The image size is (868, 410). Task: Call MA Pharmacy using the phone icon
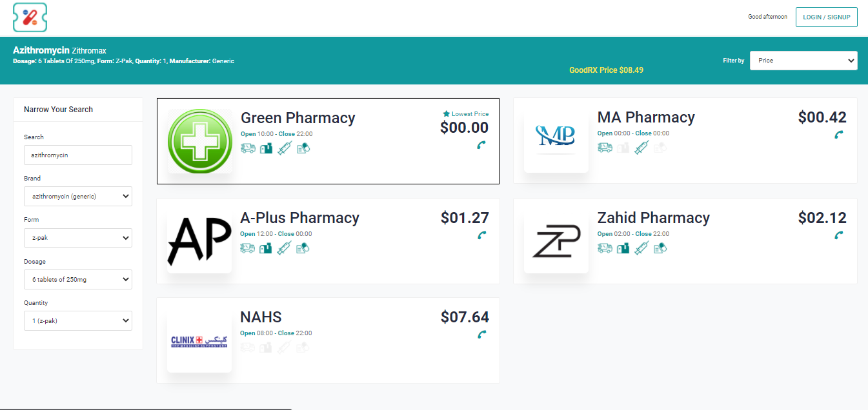838,135
